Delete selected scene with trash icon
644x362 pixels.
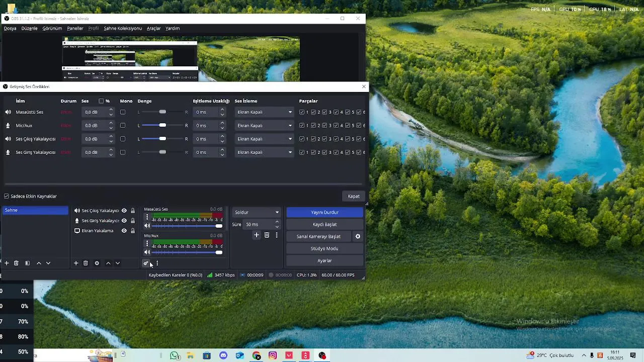click(16, 263)
